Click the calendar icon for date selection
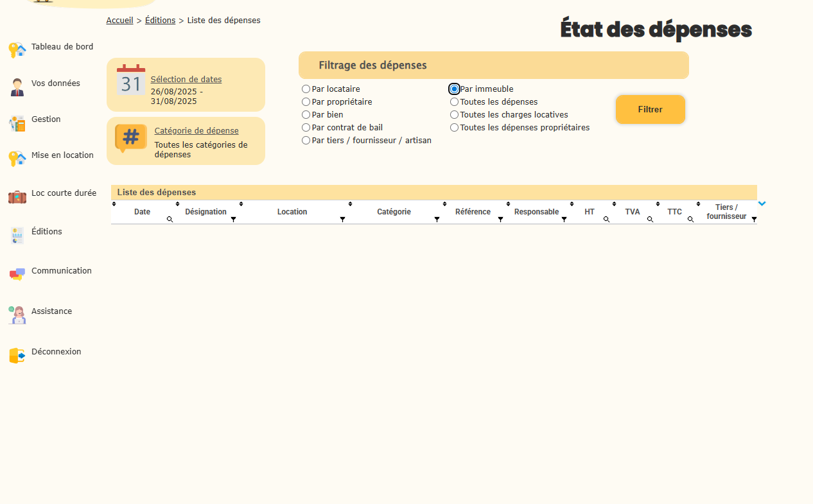This screenshot has height=504, width=813. pyautogui.click(x=131, y=80)
